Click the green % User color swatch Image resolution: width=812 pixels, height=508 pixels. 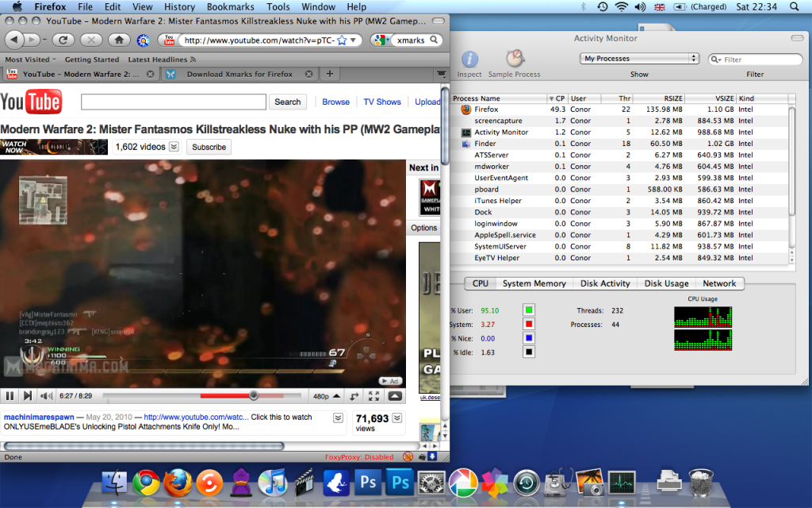(529, 310)
